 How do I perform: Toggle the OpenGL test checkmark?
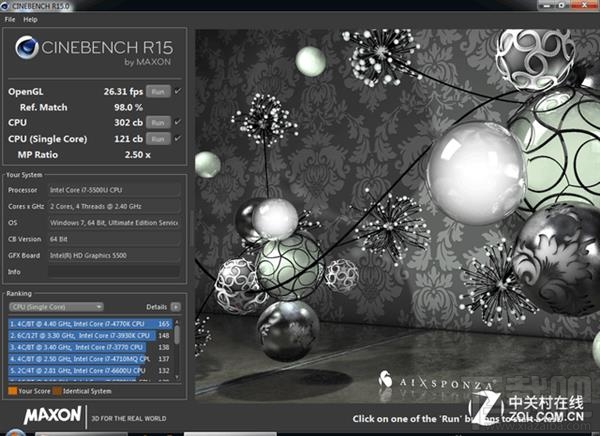pyautogui.click(x=178, y=91)
